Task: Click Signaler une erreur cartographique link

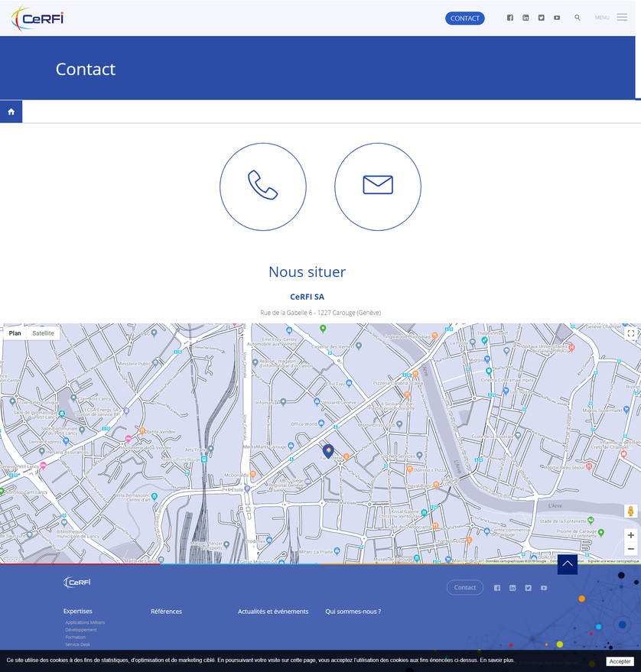Action: [x=613, y=561]
